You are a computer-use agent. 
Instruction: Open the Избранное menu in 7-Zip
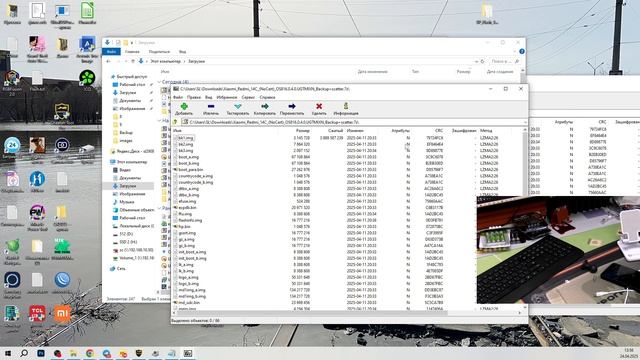point(227,97)
